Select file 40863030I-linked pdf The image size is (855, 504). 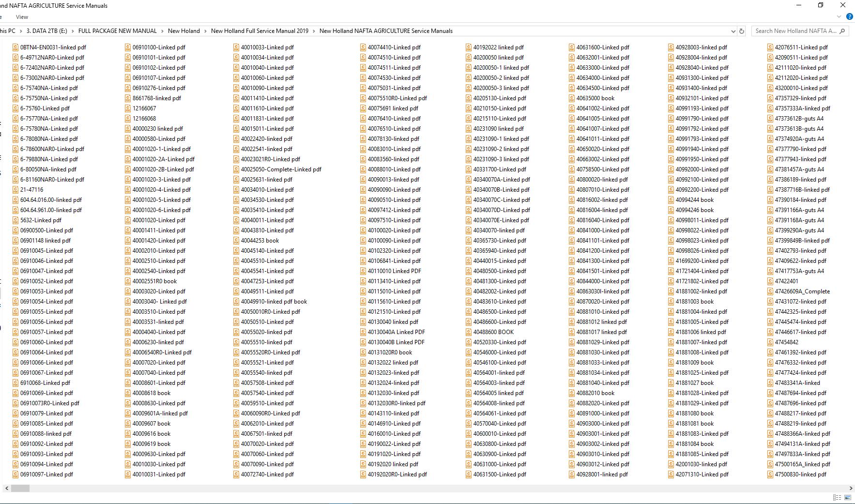(x=599, y=291)
